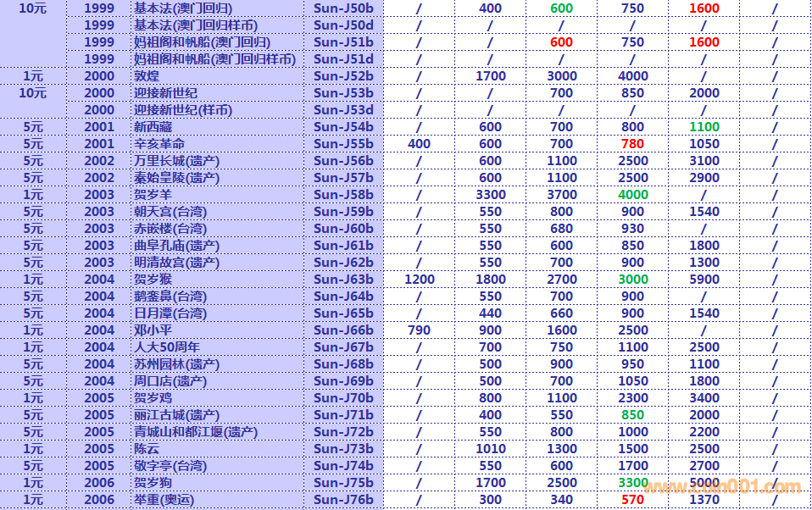Click the Sun-J76b catalog number
The image size is (812, 510).
(343, 500)
